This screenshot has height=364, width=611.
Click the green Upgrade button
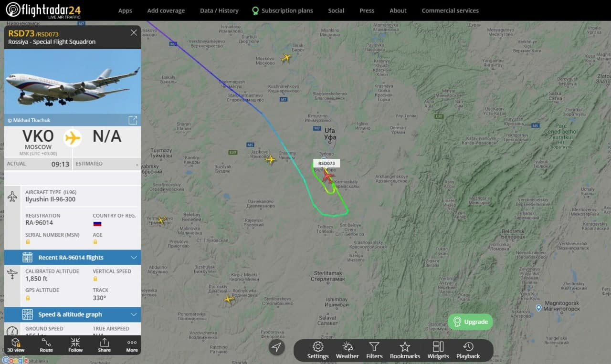pos(470,322)
